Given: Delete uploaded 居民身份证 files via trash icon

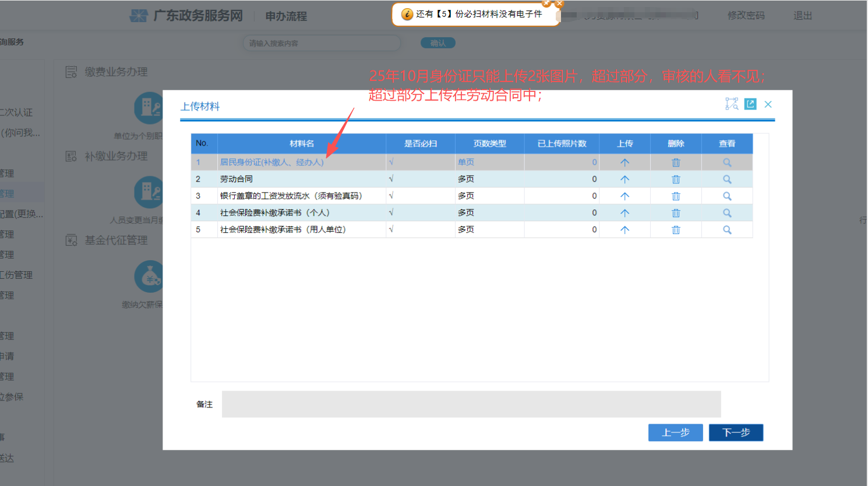Looking at the screenshot, I should 676,162.
